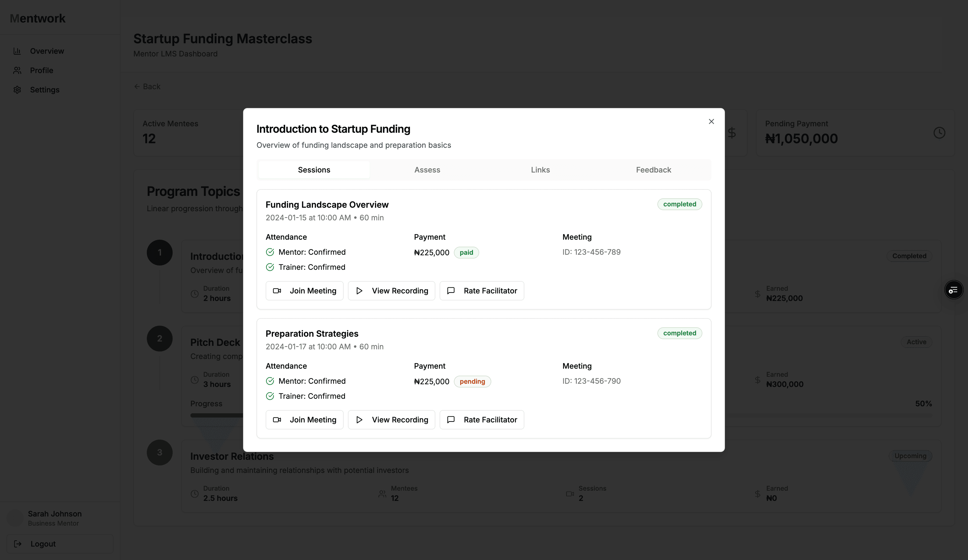View Recording of Funding Landscape Overview session
Viewport: 968px width, 560px height.
[x=391, y=290]
